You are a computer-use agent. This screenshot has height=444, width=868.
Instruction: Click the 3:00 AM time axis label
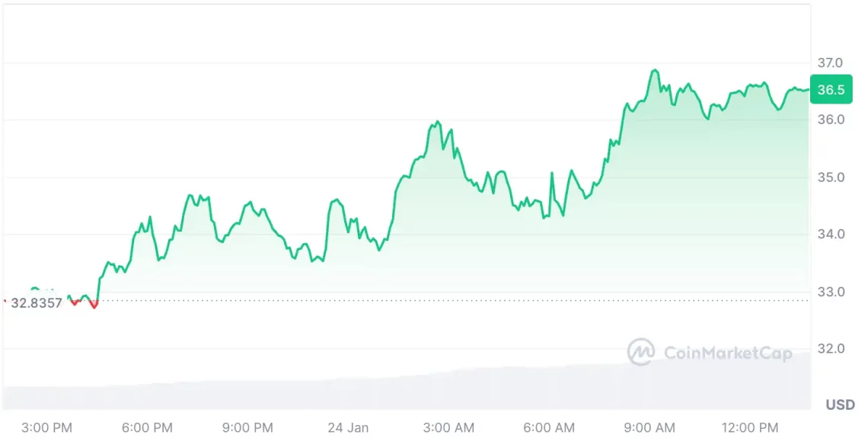click(448, 428)
